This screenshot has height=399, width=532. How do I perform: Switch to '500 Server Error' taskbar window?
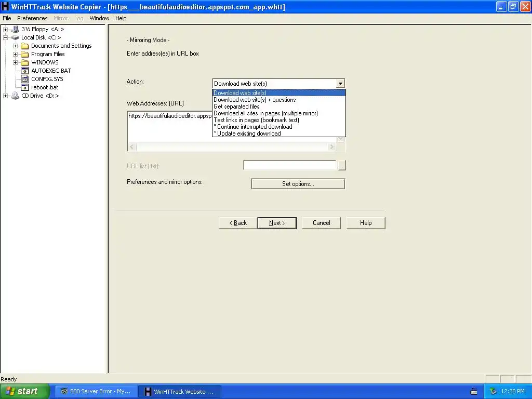96,392
